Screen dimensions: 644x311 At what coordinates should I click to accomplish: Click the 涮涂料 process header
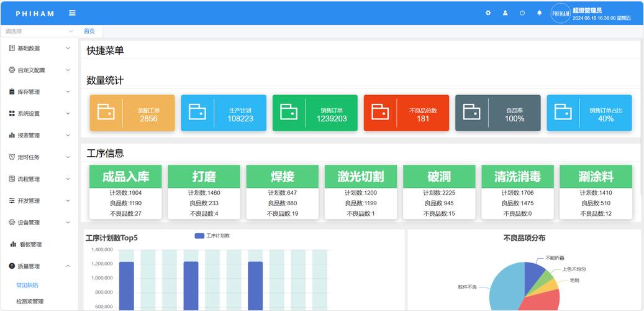pos(596,177)
